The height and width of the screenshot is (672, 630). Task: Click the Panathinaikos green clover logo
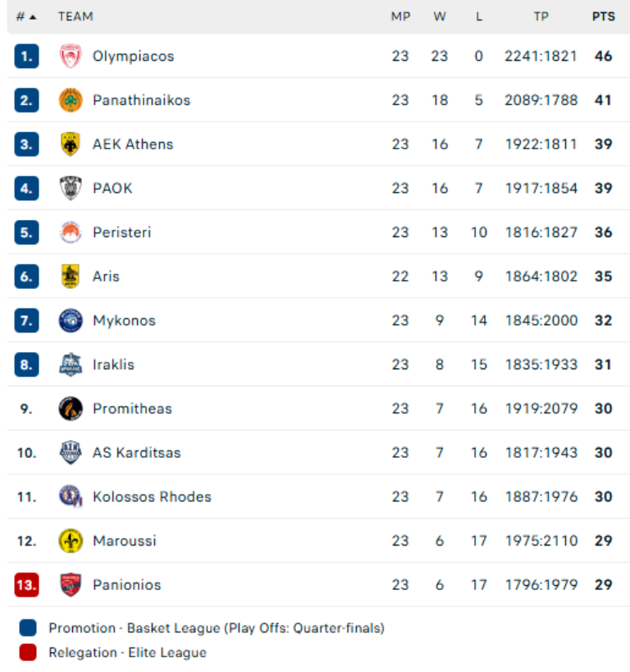click(x=71, y=100)
